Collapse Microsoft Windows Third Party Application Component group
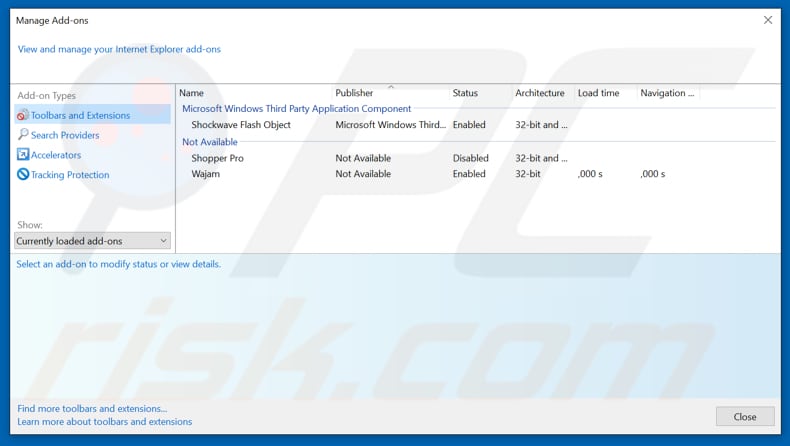The image size is (790, 446). point(296,108)
